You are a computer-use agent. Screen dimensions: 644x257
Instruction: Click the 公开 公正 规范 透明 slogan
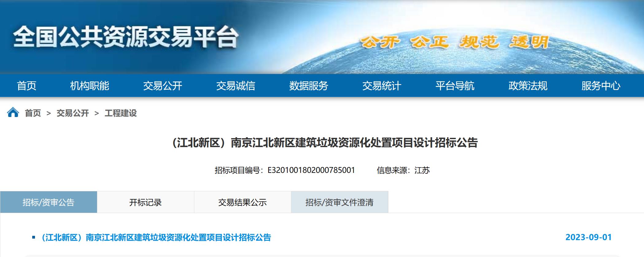pos(455,42)
